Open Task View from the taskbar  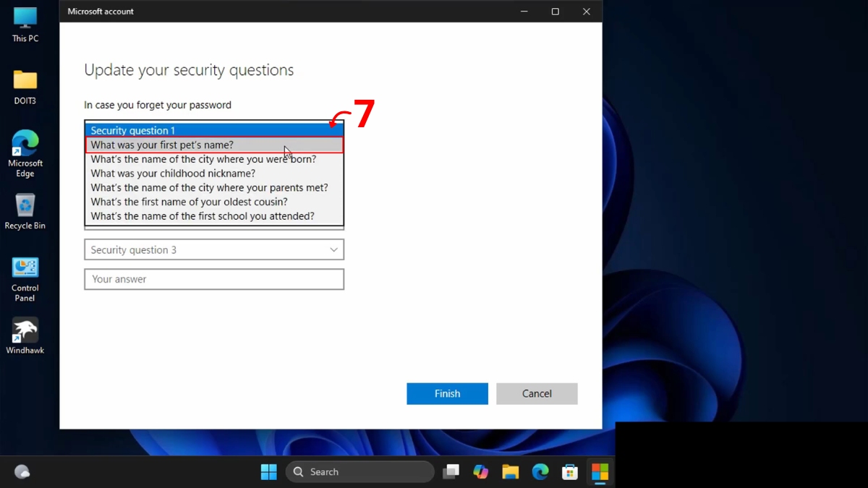[451, 471]
